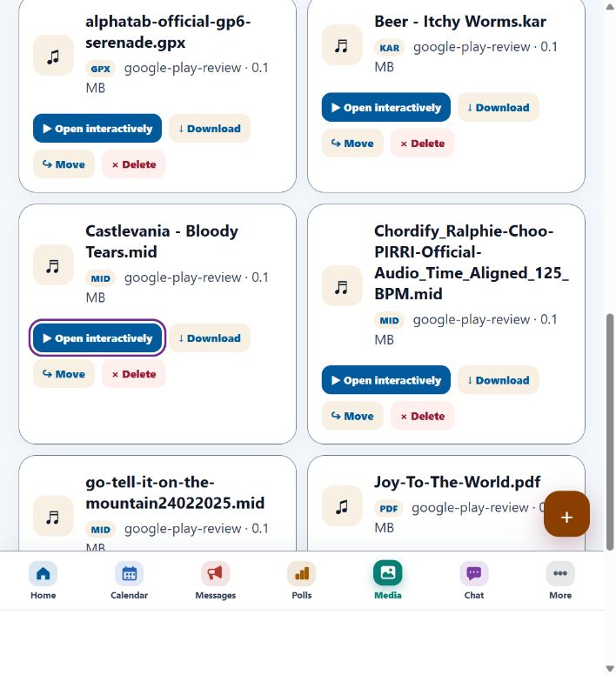The image size is (616, 675).
Task: Move the Chordify Ralphie-Choo mid file
Action: tap(352, 416)
